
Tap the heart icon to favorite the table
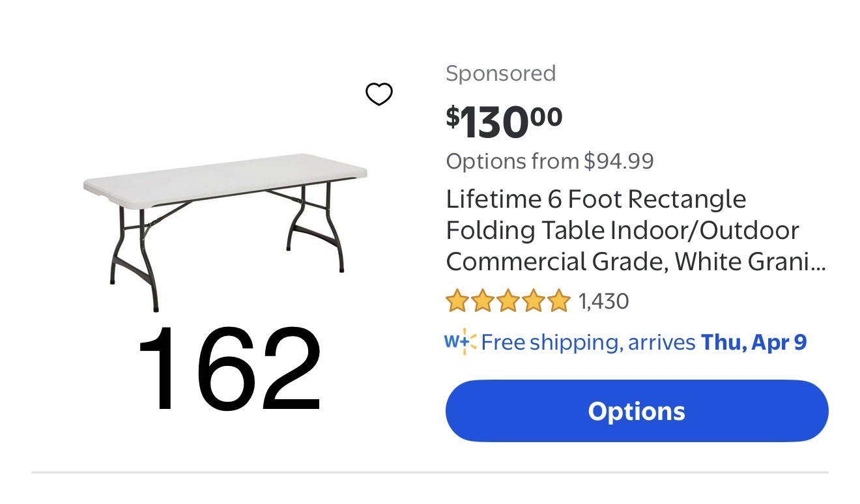tap(379, 94)
